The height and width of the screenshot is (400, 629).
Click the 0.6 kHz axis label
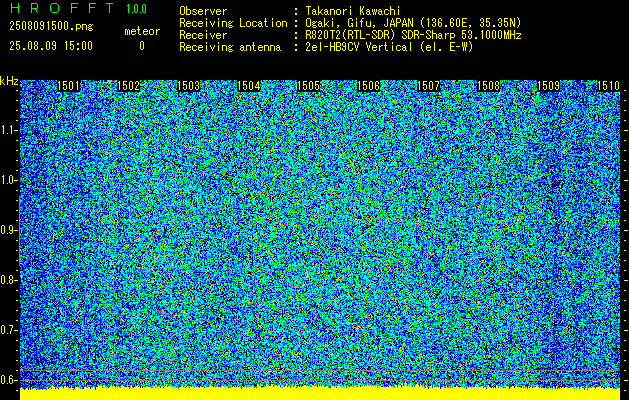8,380
